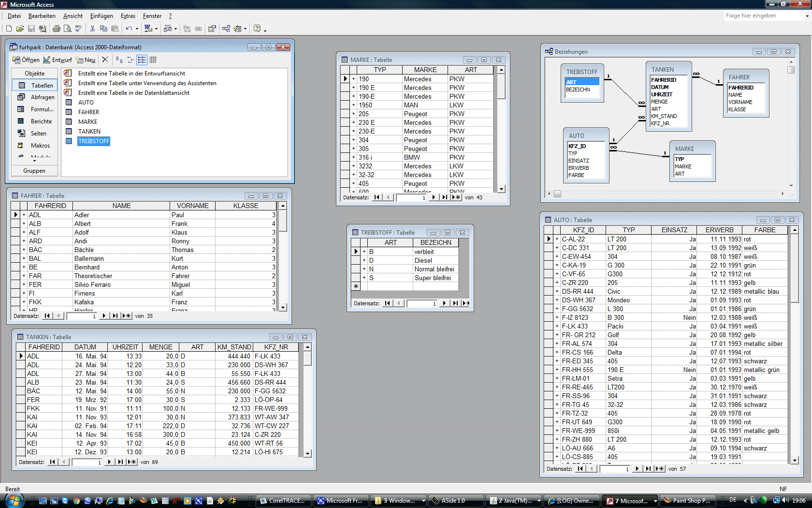Run the spelling check toolbar icon
The width and height of the screenshot is (812, 508).
(78, 29)
